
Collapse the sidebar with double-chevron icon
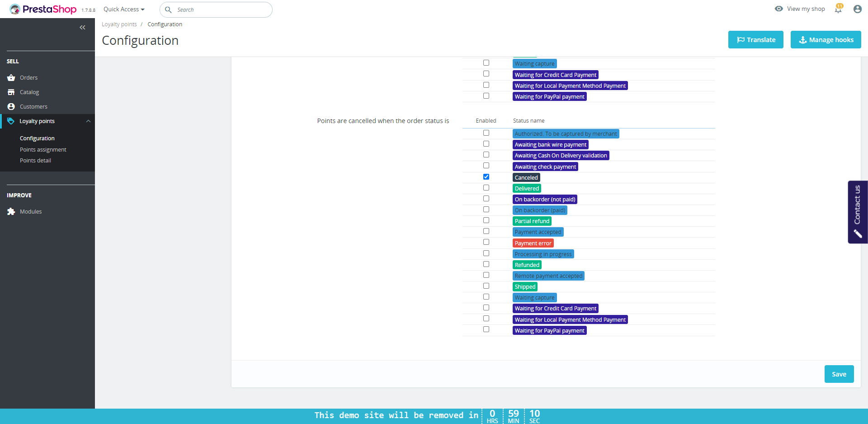82,28
